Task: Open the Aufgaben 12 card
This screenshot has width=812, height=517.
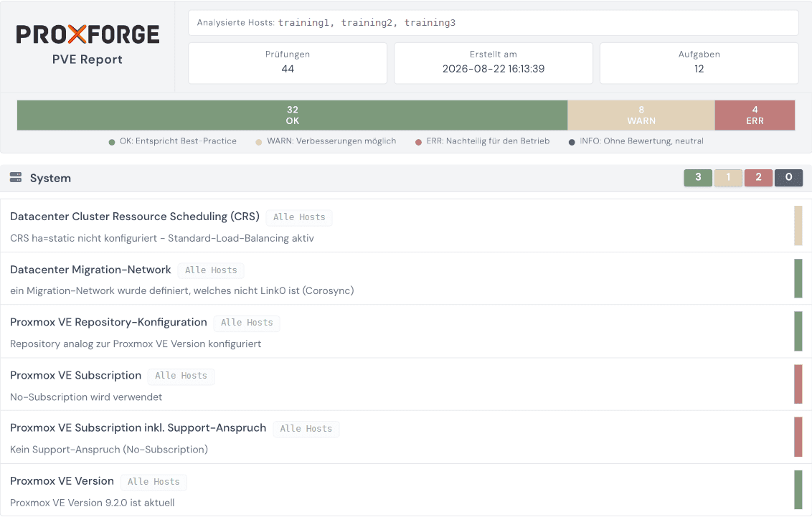Action: click(x=699, y=62)
